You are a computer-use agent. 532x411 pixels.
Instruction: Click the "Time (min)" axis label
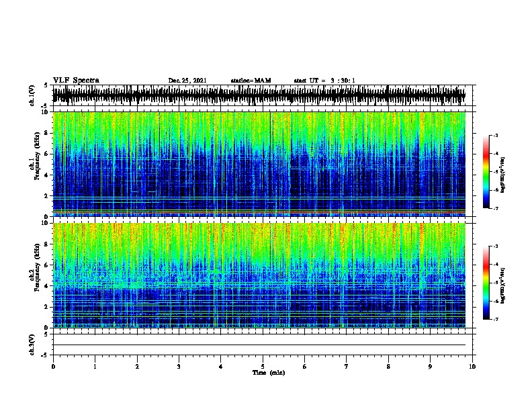coord(269,373)
